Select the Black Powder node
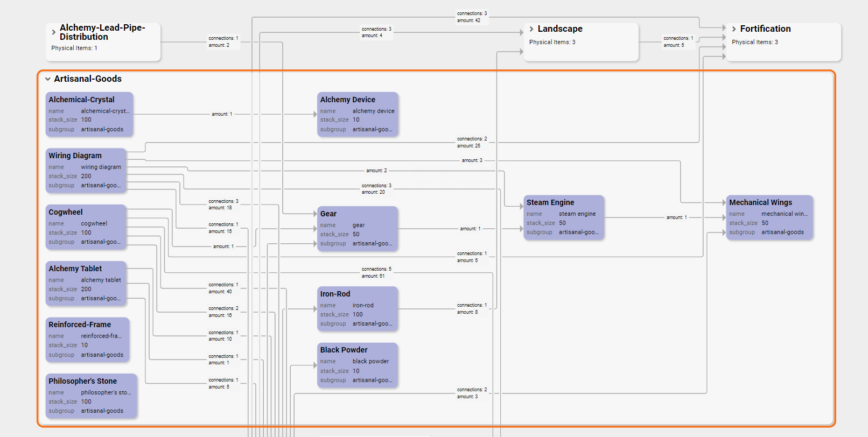The width and height of the screenshot is (868, 437). click(x=358, y=365)
